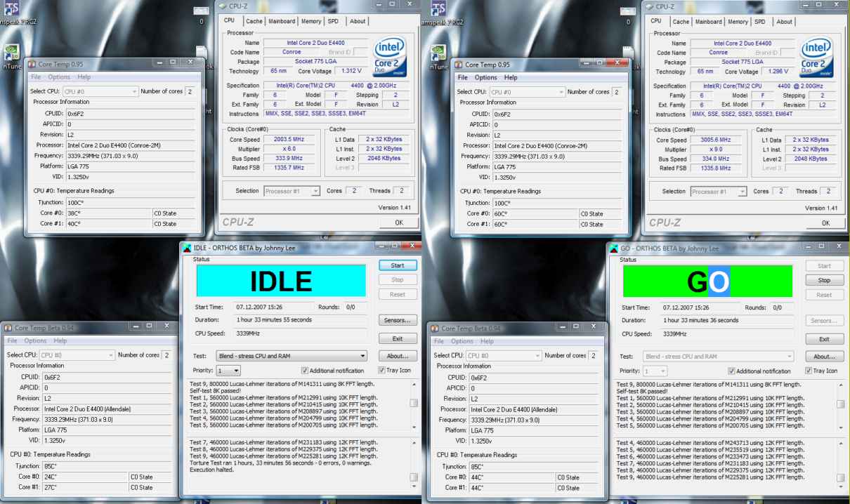The image size is (850, 504).
Task: Open the About tab in the 3005.6 MHz CPU-Z window
Action: coord(785,22)
